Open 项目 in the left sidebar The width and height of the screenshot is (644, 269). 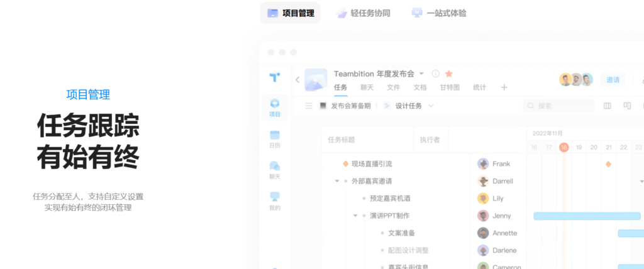pos(275,107)
